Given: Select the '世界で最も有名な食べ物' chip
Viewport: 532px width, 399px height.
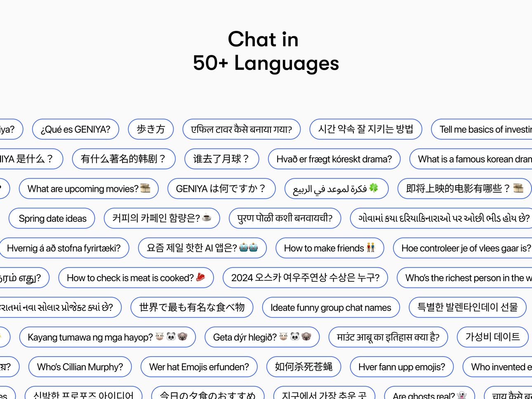Looking at the screenshot, I should coord(192,307).
